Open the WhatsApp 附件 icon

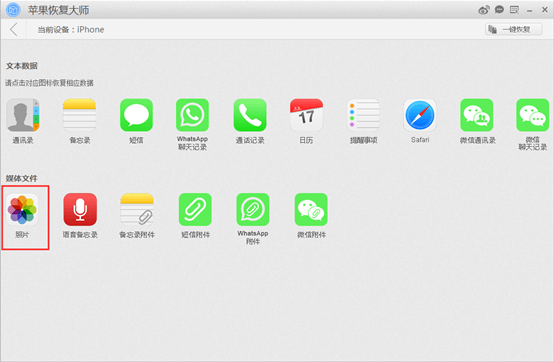point(253,210)
